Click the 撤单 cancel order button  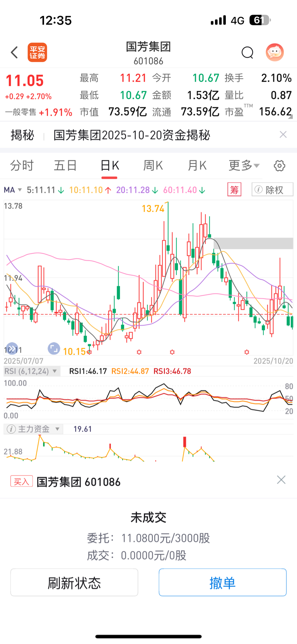coord(222,582)
